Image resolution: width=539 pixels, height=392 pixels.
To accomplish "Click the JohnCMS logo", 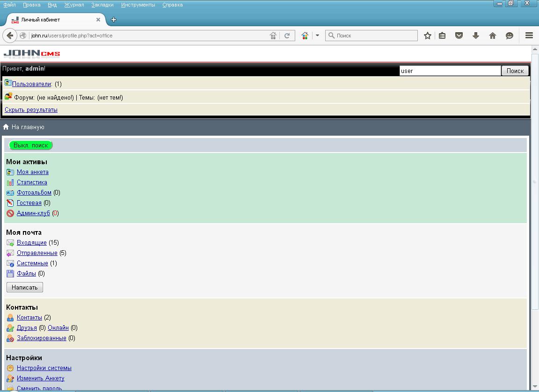I will tap(32, 54).
